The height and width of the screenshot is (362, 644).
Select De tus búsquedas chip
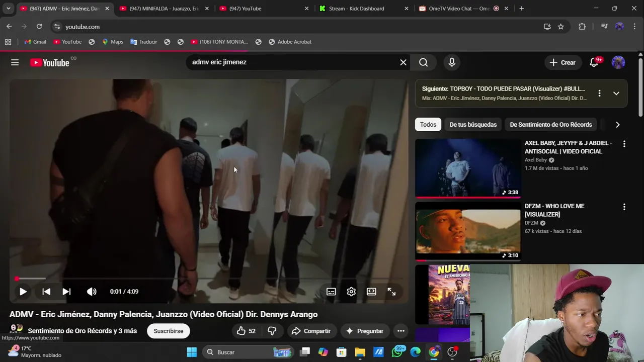coord(473,124)
